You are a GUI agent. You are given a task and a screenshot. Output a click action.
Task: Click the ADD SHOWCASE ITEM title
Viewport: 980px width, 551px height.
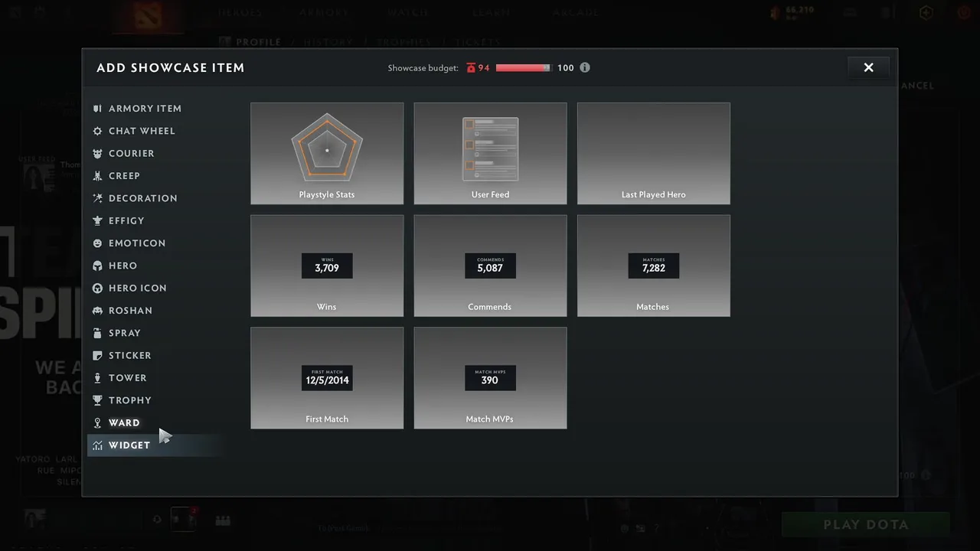pyautogui.click(x=171, y=68)
